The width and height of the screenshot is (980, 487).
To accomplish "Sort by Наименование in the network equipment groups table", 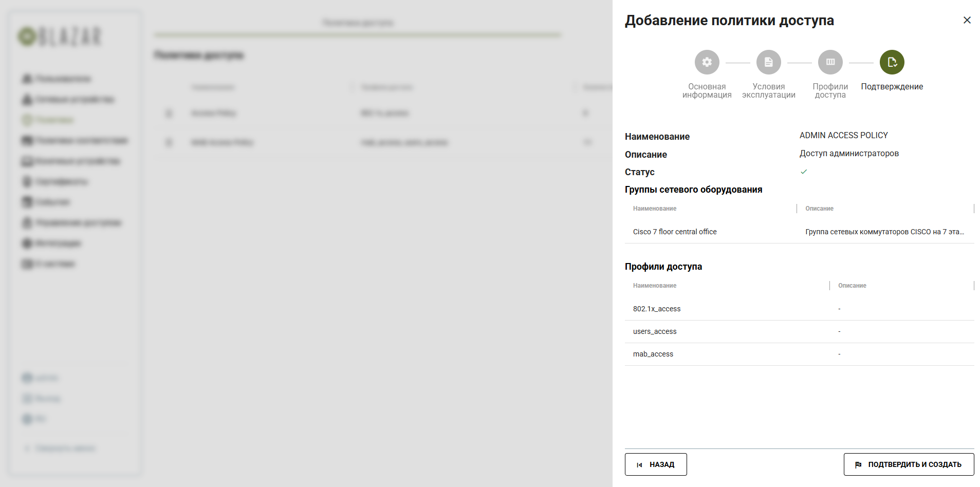I will pos(655,209).
